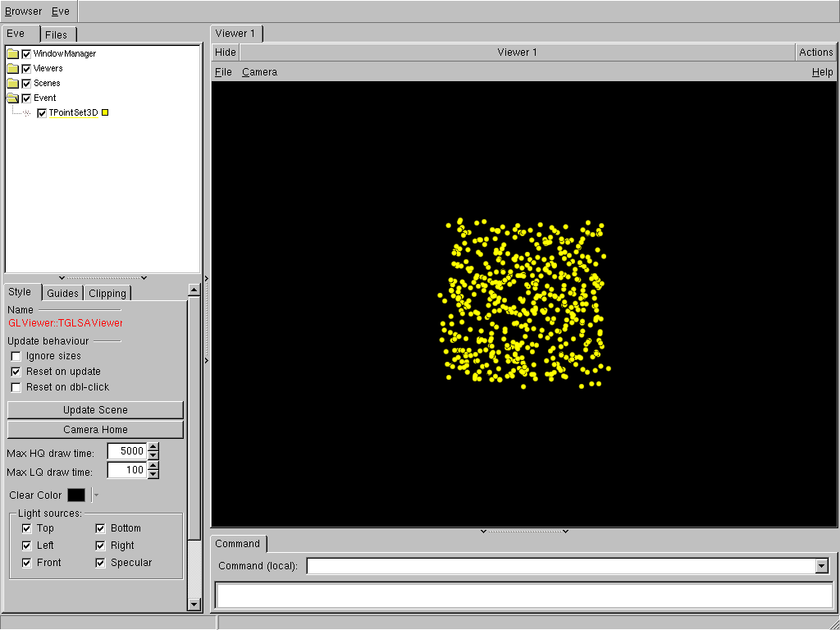
Task: Open the Camera menu
Action: [259, 72]
